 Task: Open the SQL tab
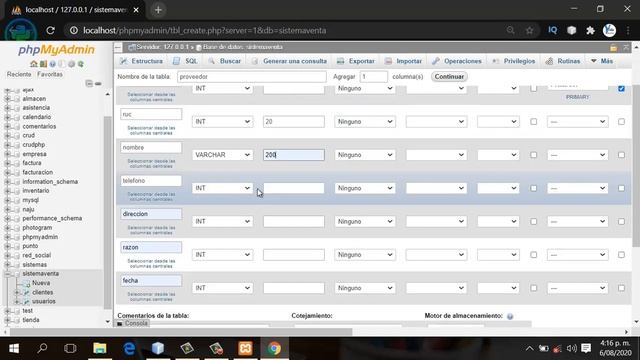point(186,61)
